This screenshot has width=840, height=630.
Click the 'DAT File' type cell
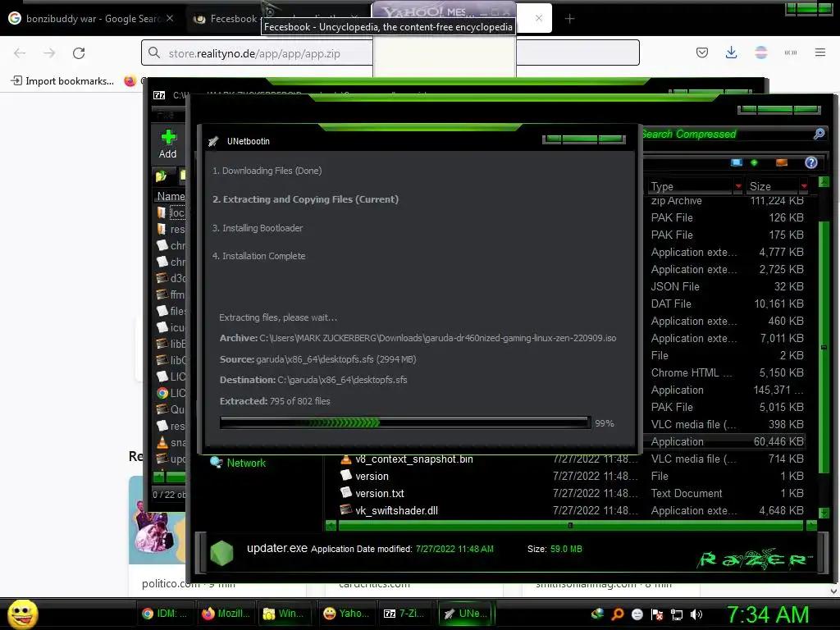(671, 304)
